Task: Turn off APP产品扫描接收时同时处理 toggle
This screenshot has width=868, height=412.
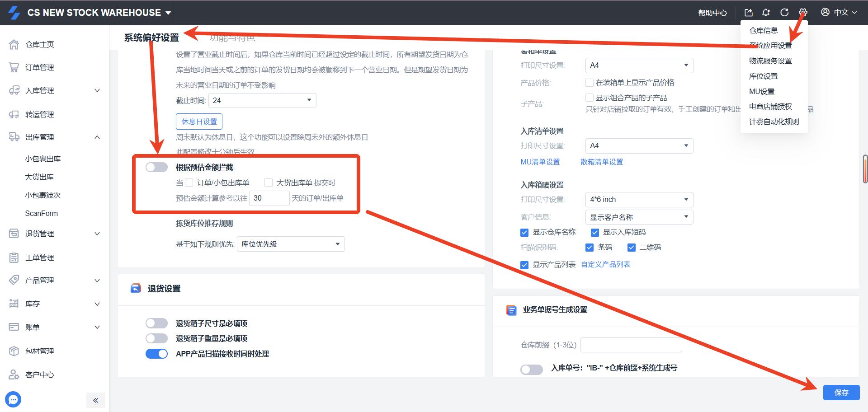Action: coord(156,354)
